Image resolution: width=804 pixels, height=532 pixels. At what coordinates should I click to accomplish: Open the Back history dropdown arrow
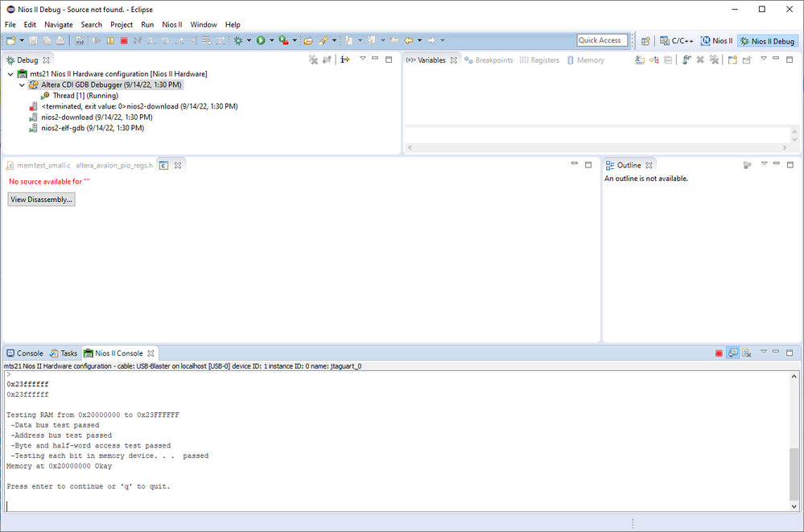click(419, 40)
